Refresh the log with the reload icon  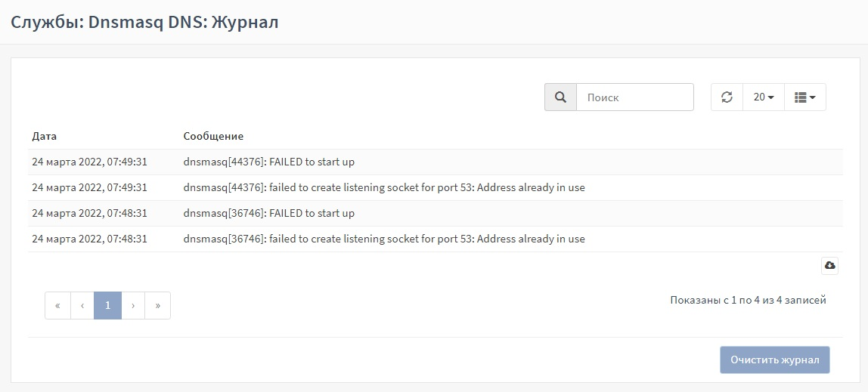[x=727, y=97]
